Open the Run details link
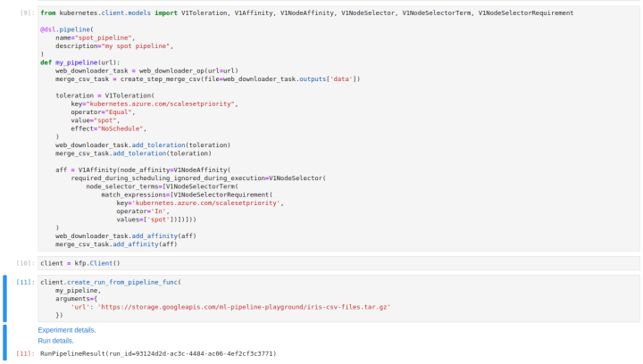Viewport: 643px width, 364px height. pyautogui.click(x=55, y=341)
